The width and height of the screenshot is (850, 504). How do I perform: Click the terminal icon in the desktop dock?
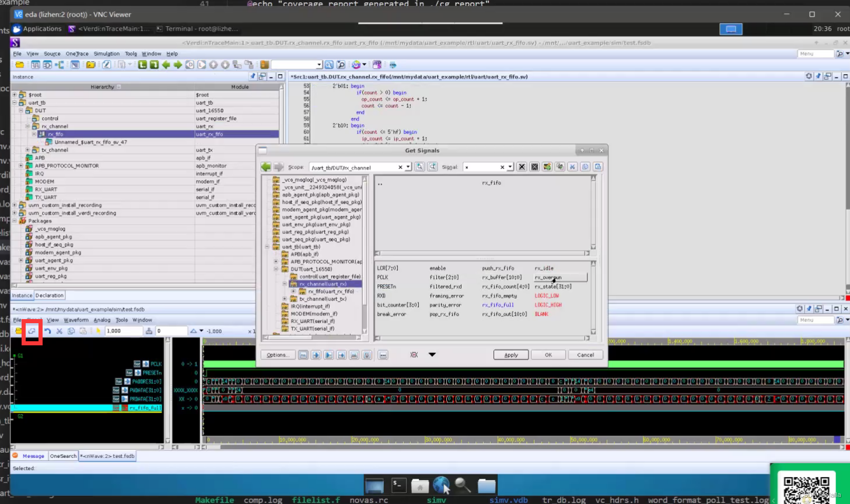click(398, 485)
